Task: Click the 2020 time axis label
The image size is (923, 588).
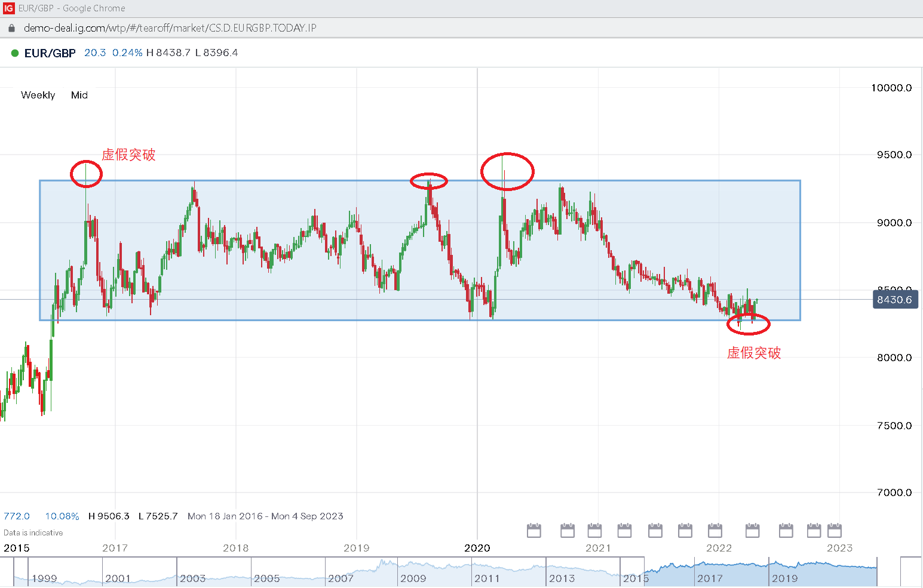Action: coord(477,548)
